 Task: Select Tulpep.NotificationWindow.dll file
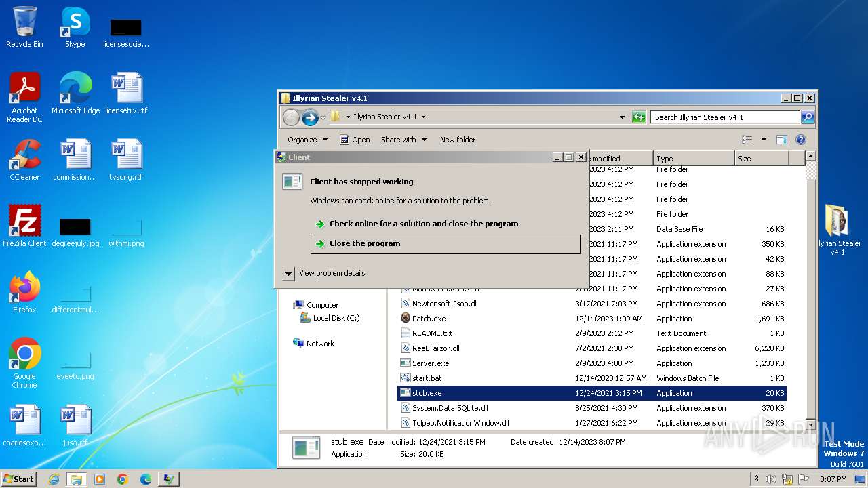pos(591,423)
